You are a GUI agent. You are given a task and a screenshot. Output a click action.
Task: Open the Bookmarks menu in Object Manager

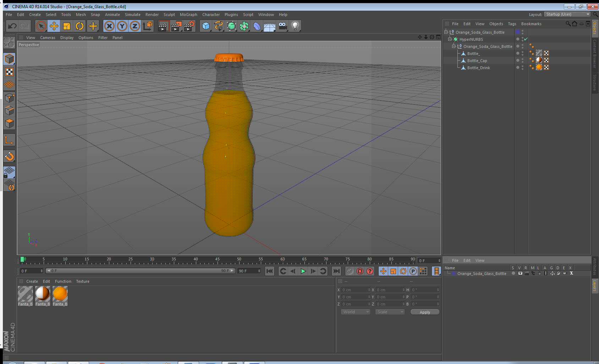(531, 24)
